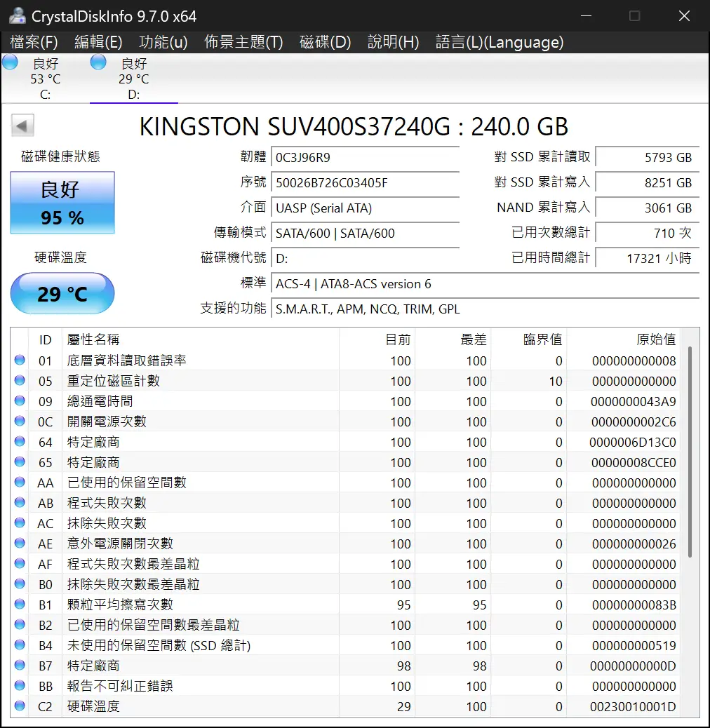Select raw value 00230010001D
Screen dimensions: 710x728
[x=633, y=706]
